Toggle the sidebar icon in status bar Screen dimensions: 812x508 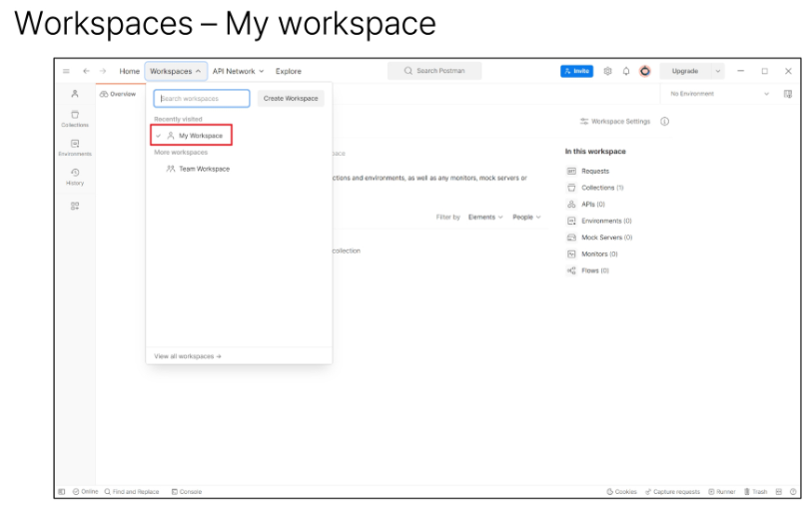(x=62, y=491)
